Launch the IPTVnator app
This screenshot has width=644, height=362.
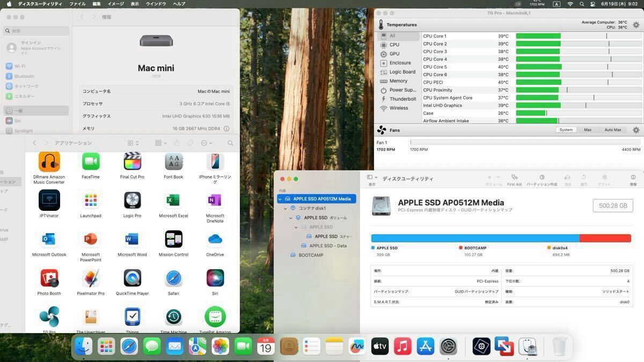tap(49, 200)
